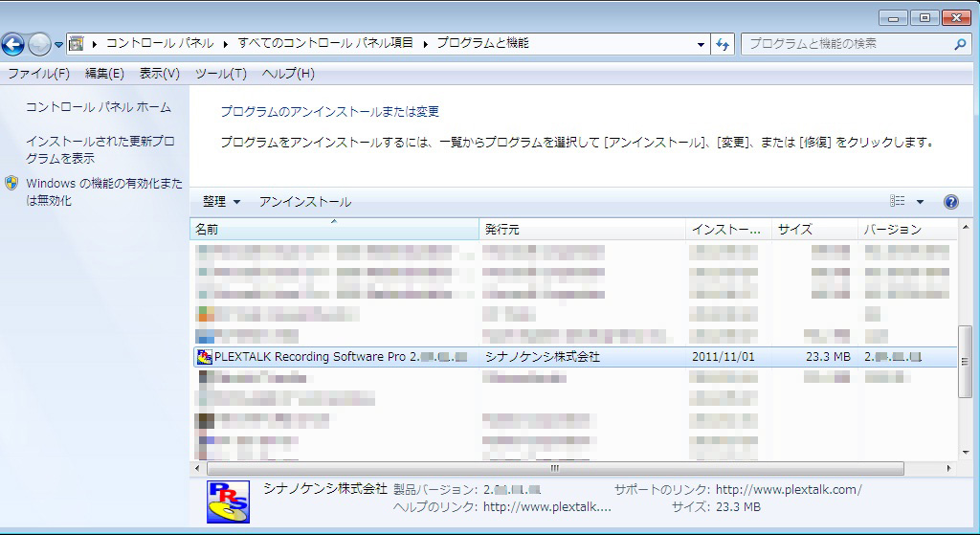Open http://www.plextalk.com/ support link
Viewport: 980px width, 535px height.
pos(789,489)
